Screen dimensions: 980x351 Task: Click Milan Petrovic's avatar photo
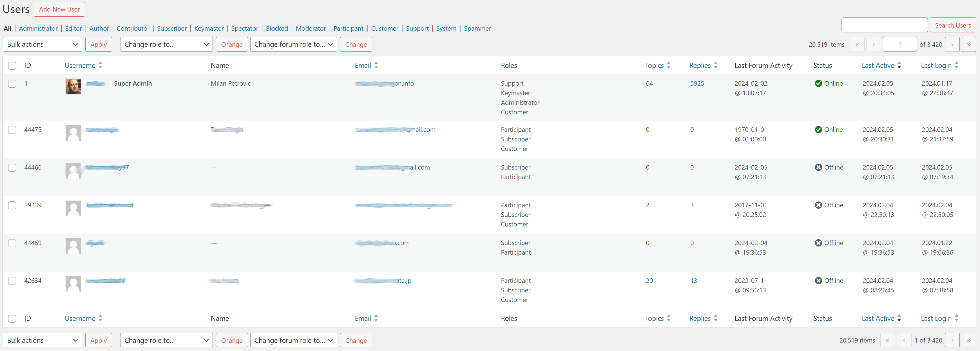(73, 86)
